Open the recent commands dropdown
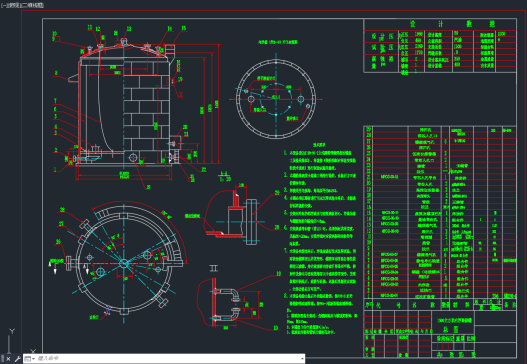 click(30, 359)
